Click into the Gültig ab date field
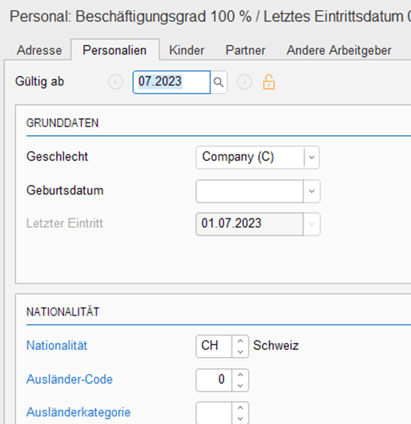Viewport: 411px width, 424px height. coord(172,82)
